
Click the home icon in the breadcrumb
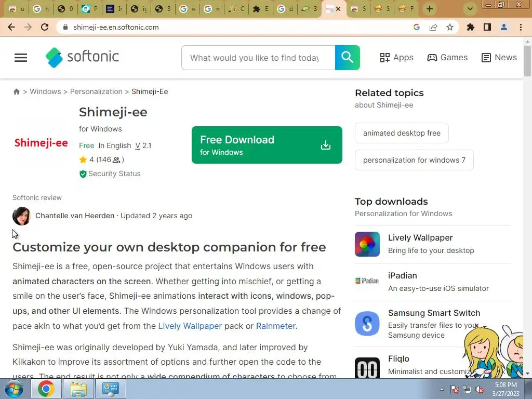16,91
